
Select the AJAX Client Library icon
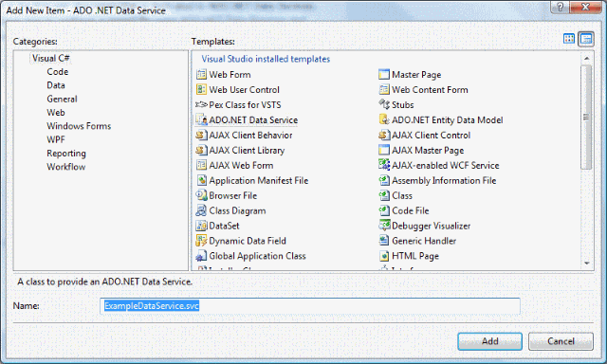click(x=201, y=150)
